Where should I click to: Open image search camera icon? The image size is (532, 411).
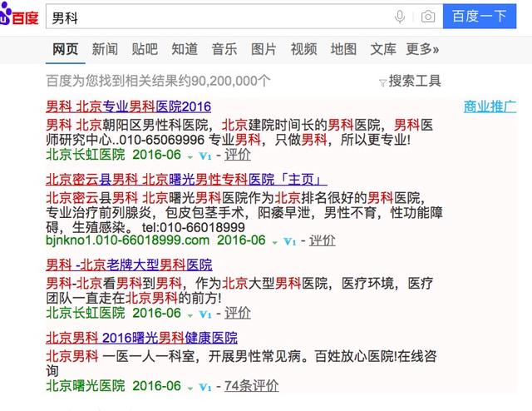point(428,17)
